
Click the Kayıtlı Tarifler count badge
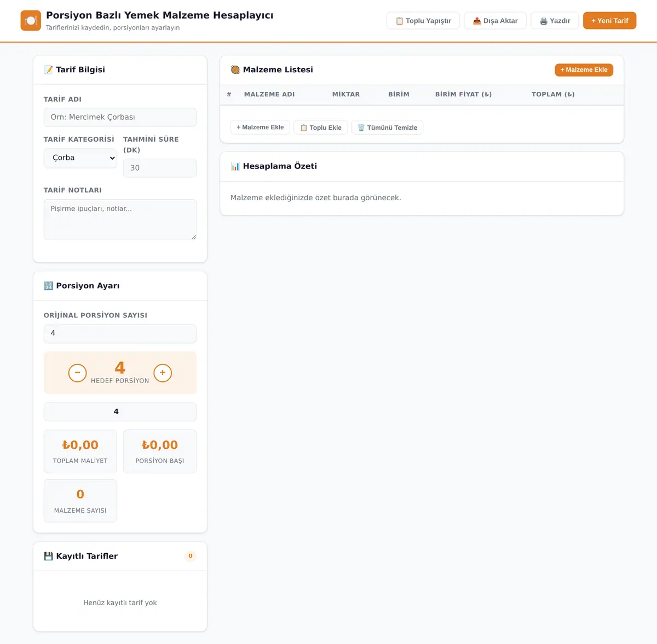tap(191, 556)
